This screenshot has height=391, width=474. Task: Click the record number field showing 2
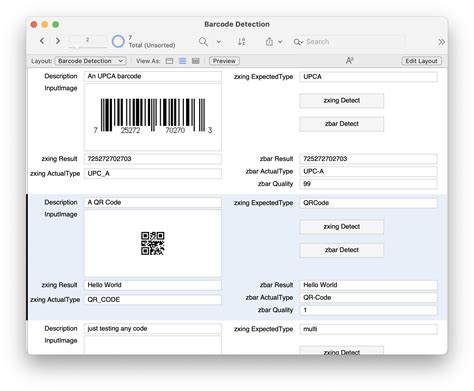click(x=87, y=39)
